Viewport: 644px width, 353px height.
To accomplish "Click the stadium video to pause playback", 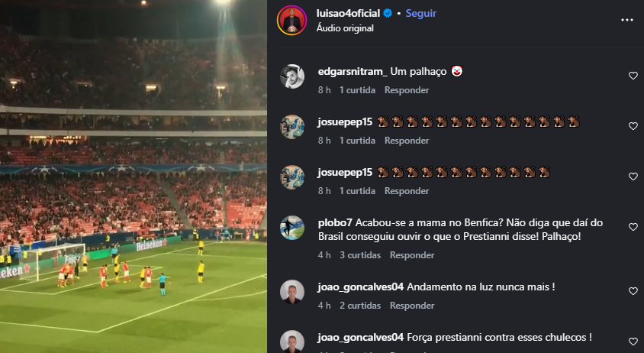I will point(134,176).
